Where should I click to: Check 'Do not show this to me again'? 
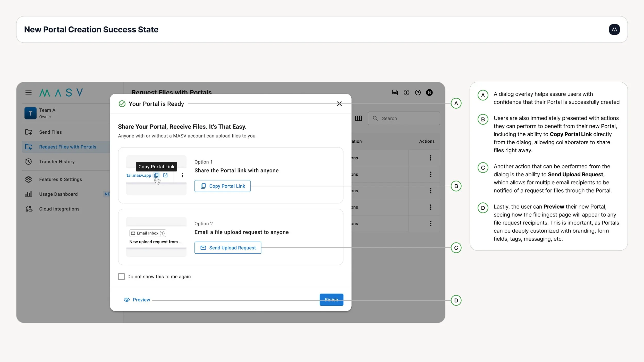pos(121,277)
